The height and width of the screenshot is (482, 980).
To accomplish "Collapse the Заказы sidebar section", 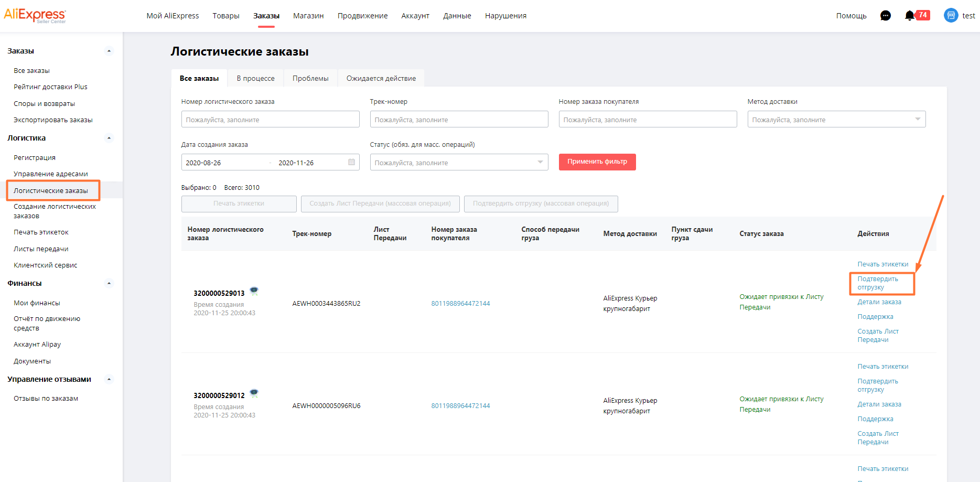I will coord(109,51).
